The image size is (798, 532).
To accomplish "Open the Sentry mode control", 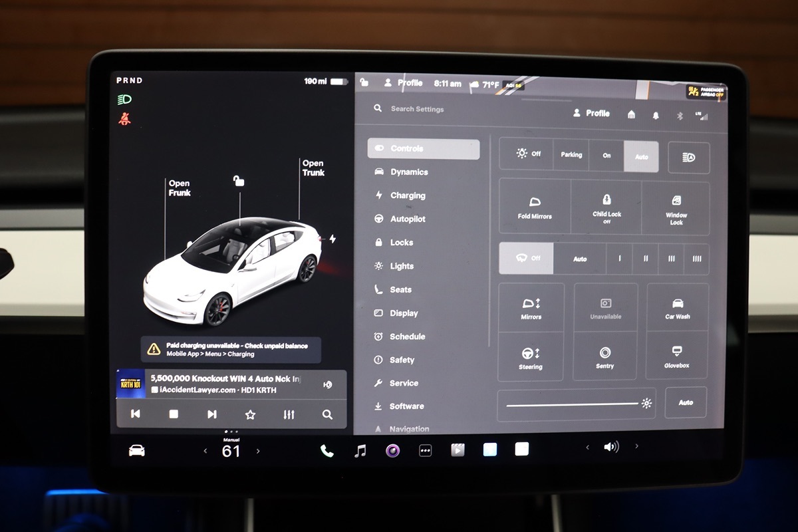I will point(604,357).
